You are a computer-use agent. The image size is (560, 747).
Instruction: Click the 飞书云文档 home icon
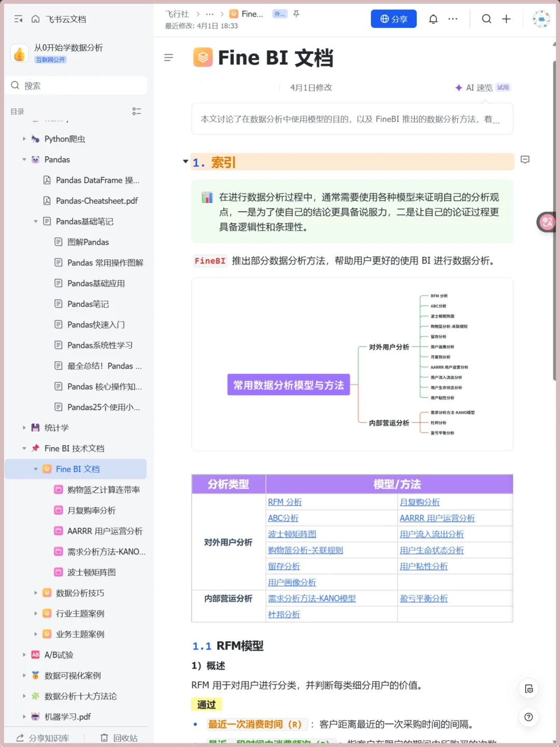pyautogui.click(x=35, y=19)
